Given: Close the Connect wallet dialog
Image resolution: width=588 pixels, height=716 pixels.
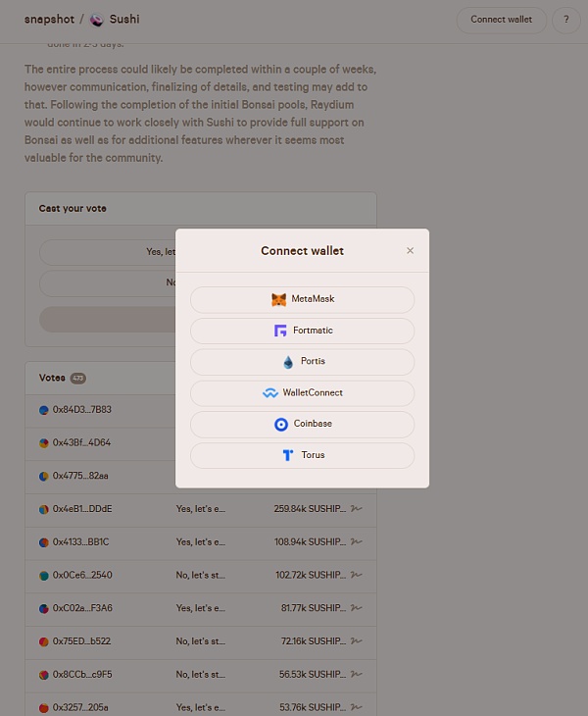Looking at the screenshot, I should click(x=410, y=251).
